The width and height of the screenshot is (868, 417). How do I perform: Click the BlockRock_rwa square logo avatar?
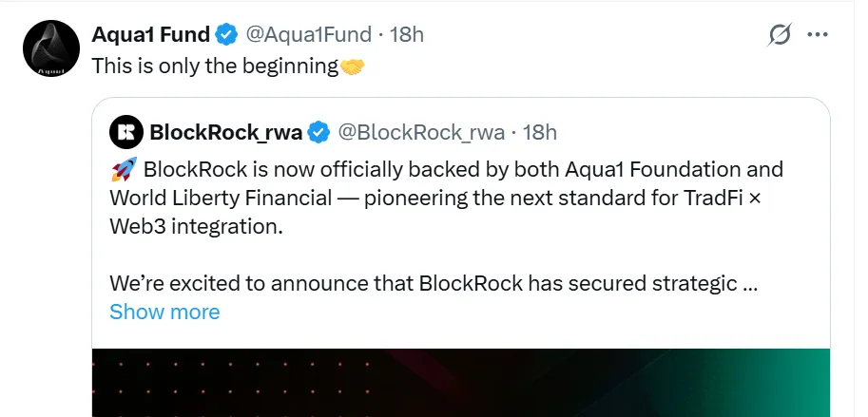coord(125,131)
